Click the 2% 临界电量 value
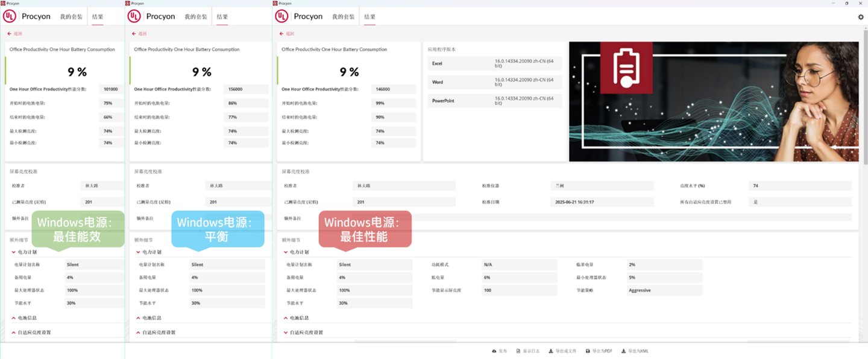 coord(665,264)
